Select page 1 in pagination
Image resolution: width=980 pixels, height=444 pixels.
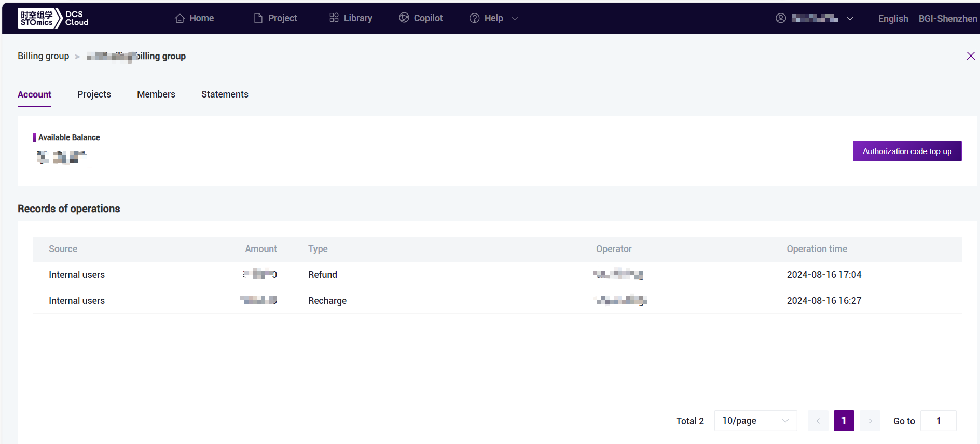click(x=844, y=421)
